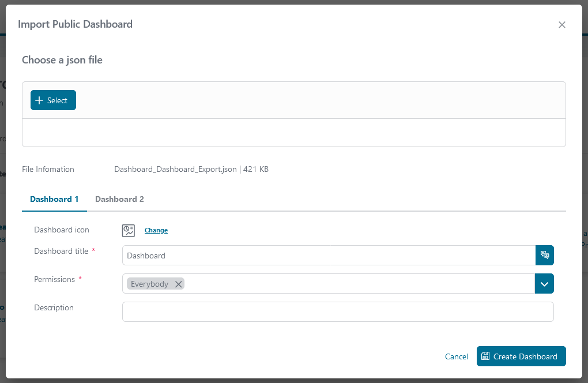
Task: Click the Choose a json file heading
Action: 62,60
